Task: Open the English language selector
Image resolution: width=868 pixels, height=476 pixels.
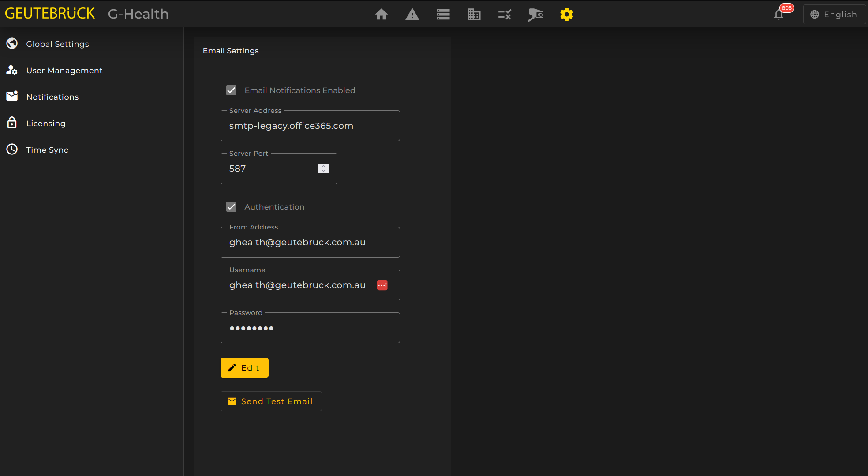Action: point(834,15)
